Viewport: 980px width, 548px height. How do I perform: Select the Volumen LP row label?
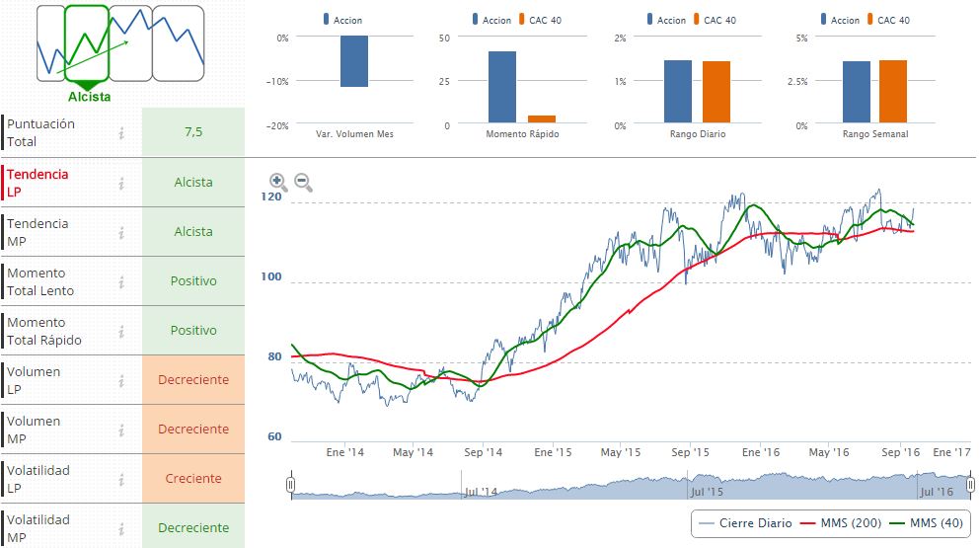(34, 380)
